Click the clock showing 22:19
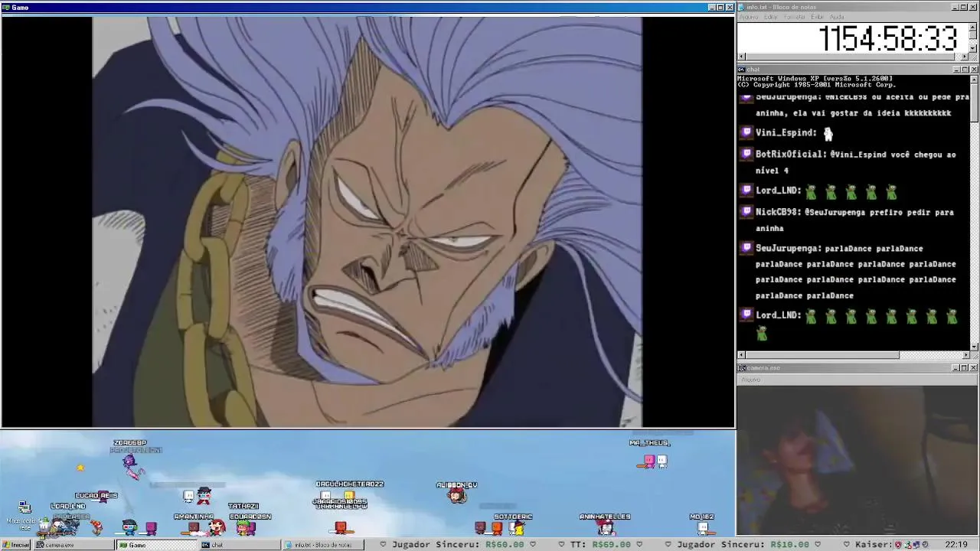The image size is (980, 551). [956, 545]
